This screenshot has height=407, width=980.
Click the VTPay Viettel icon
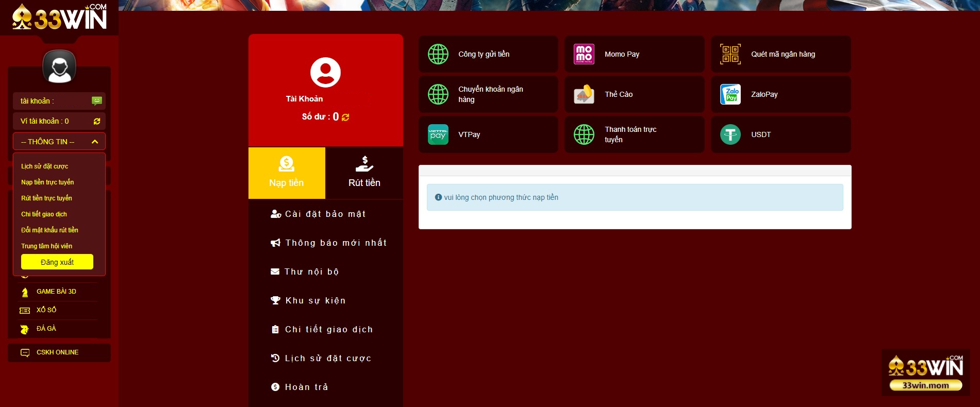438,134
